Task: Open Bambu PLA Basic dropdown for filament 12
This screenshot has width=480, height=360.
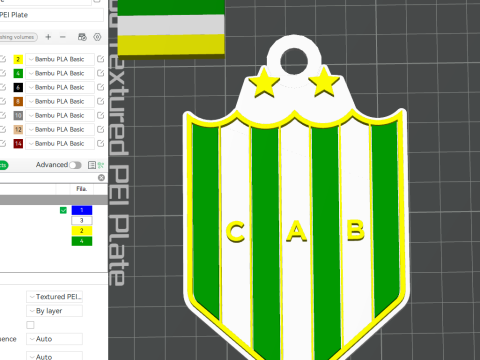Action: point(60,129)
